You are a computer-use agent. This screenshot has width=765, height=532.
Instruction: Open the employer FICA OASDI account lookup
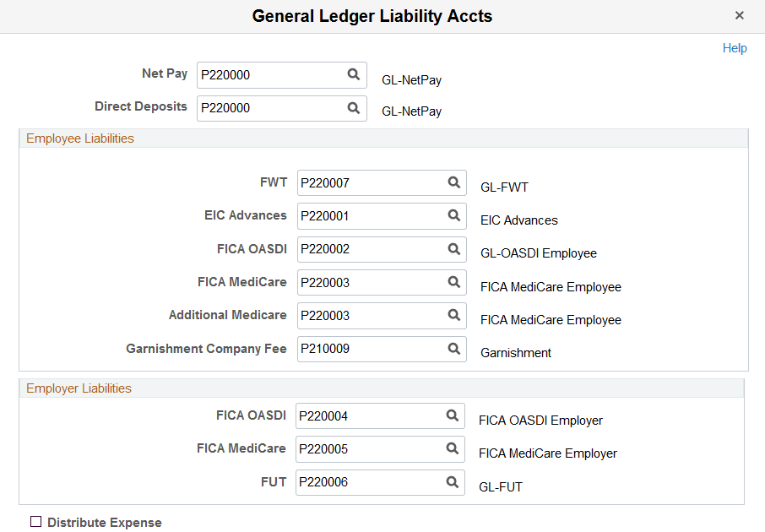point(453,415)
